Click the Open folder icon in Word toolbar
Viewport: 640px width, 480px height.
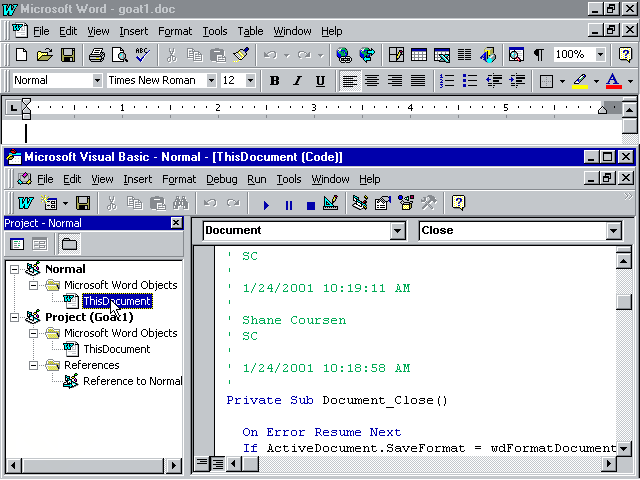[x=45, y=55]
